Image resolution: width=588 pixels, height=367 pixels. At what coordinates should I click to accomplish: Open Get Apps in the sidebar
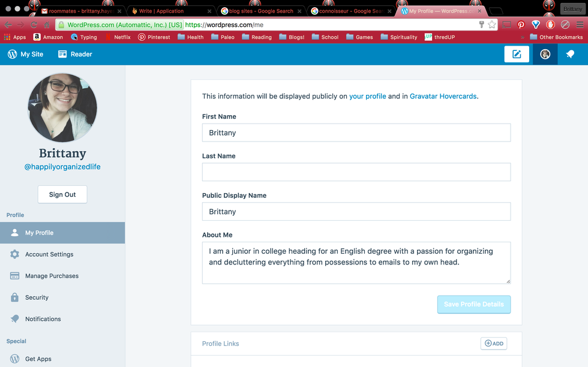[38, 359]
